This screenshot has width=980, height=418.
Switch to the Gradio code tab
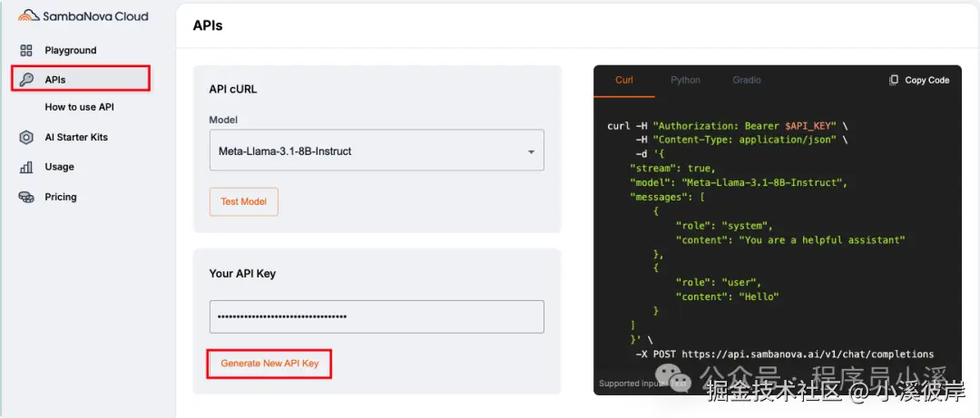coord(747,80)
